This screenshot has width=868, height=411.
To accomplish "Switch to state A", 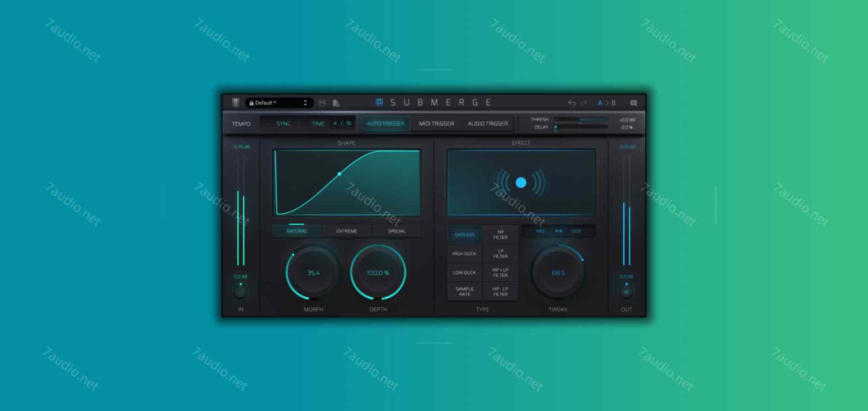I will point(600,103).
